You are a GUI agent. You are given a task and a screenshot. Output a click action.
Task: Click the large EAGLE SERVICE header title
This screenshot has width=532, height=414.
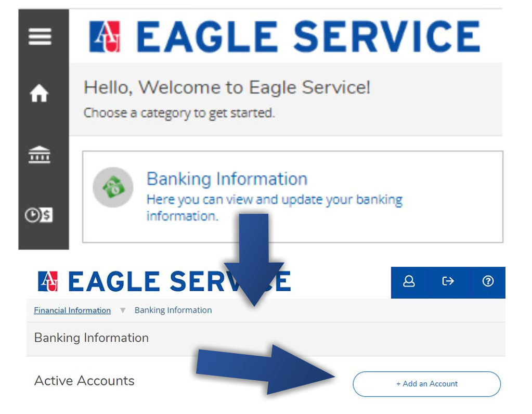click(x=308, y=36)
